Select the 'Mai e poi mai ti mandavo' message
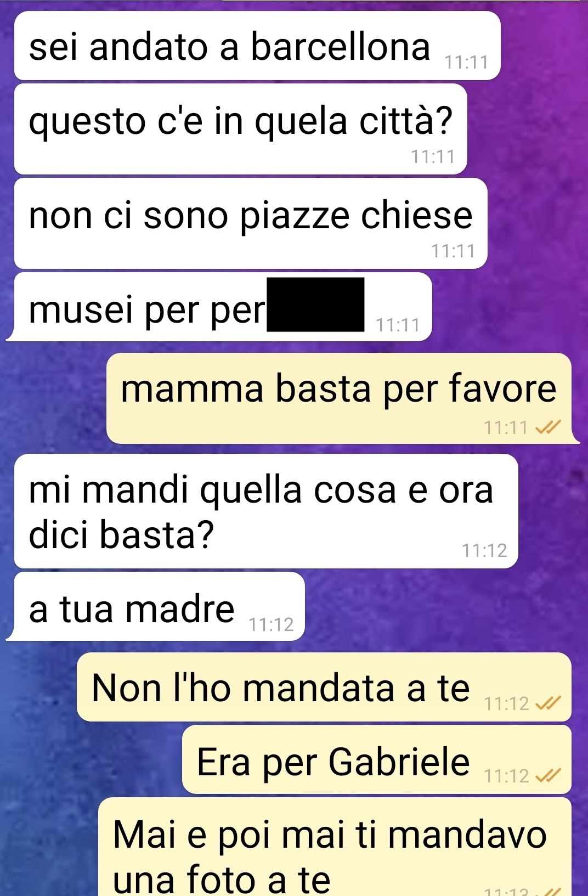This screenshot has height=896, width=588. (x=335, y=847)
